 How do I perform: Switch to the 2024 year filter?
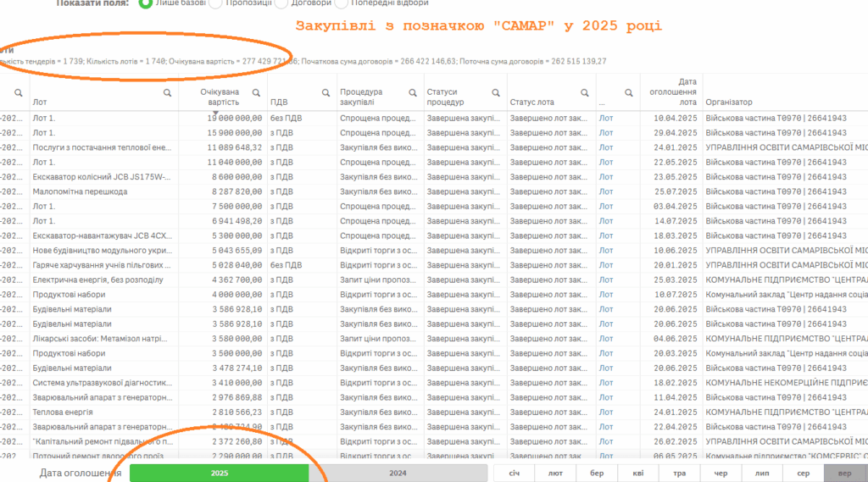point(398,473)
